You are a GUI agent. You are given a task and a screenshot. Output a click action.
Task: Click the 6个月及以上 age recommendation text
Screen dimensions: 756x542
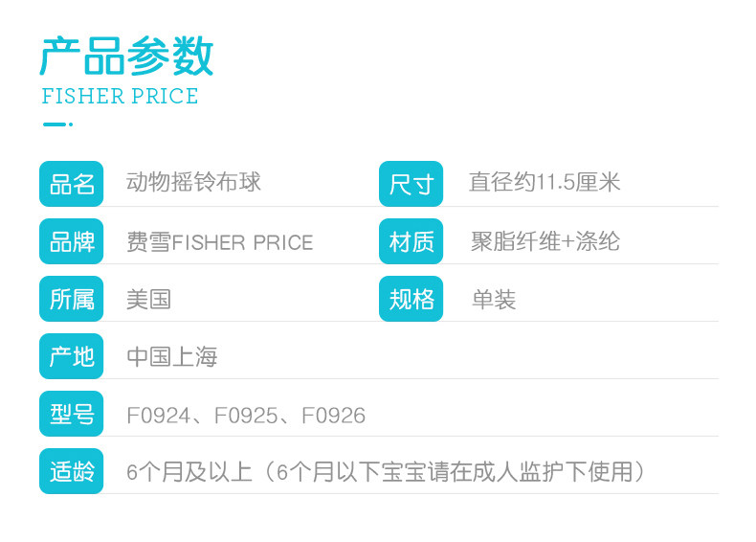[189, 472]
